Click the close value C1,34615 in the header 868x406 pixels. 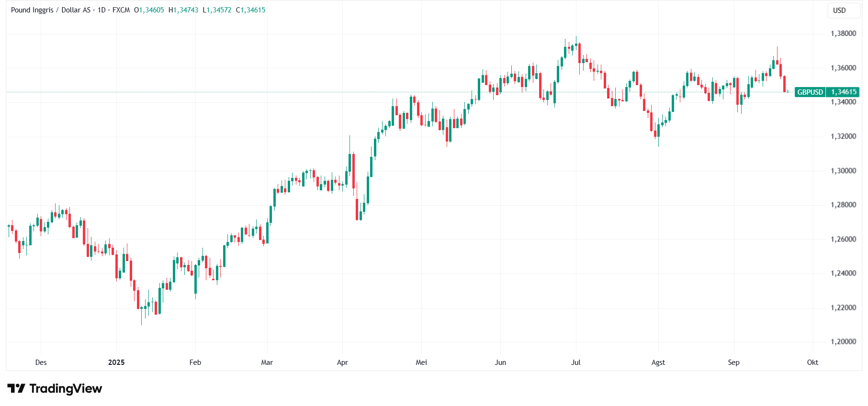point(250,10)
